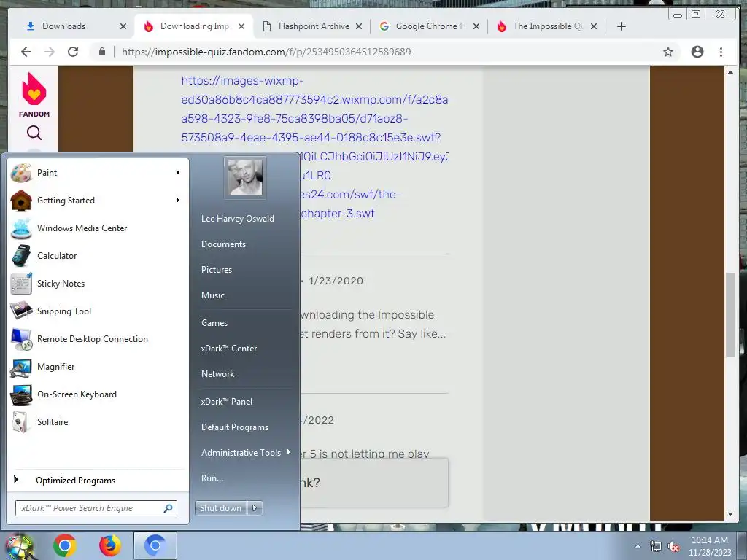Click the volume muted tray icon

coord(673,547)
